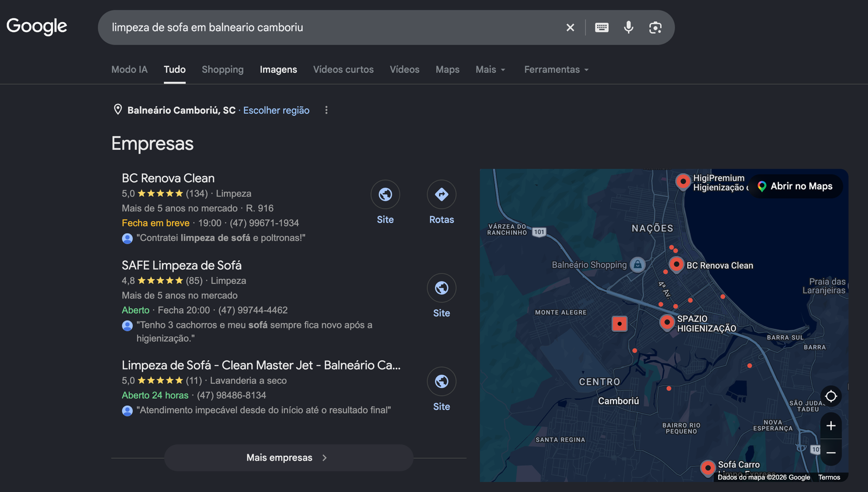Click "Atendimento impecável" review text
Screen dimensions: 868x492
click(264, 410)
